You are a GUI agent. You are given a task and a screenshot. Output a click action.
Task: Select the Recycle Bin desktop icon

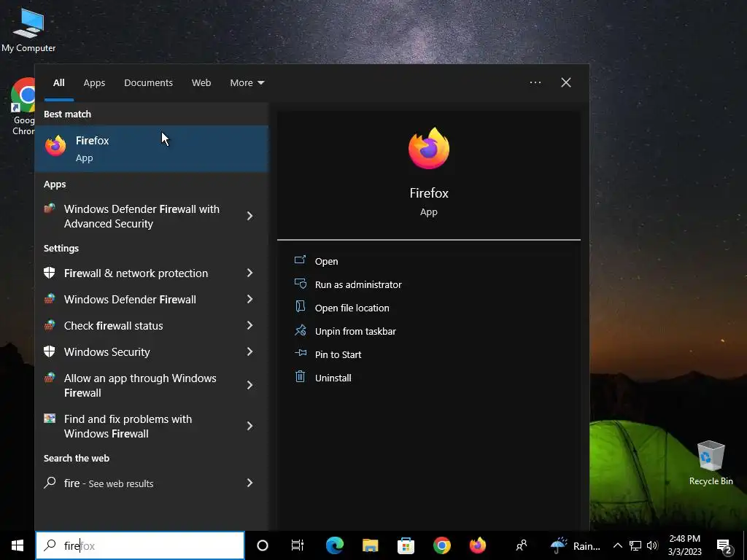pyautogui.click(x=711, y=463)
